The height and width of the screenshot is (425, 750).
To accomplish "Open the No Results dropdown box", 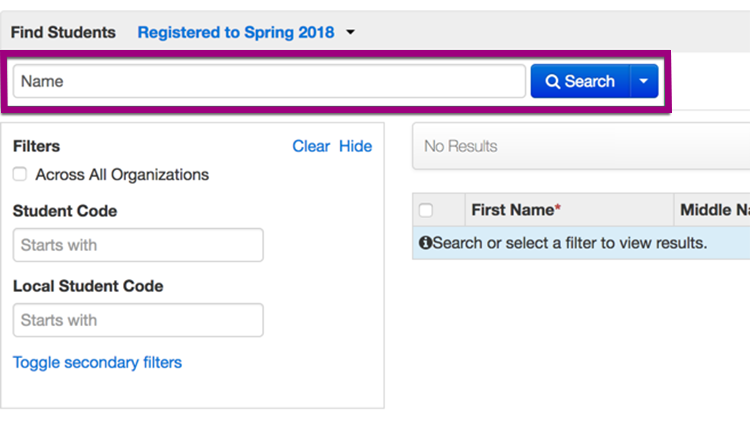I will click(x=580, y=147).
